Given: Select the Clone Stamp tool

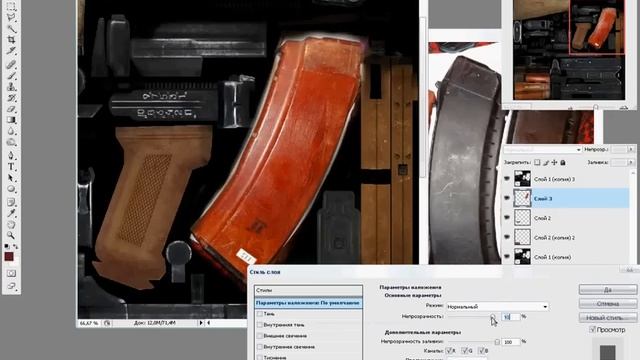Looking at the screenshot, I should [11, 87].
